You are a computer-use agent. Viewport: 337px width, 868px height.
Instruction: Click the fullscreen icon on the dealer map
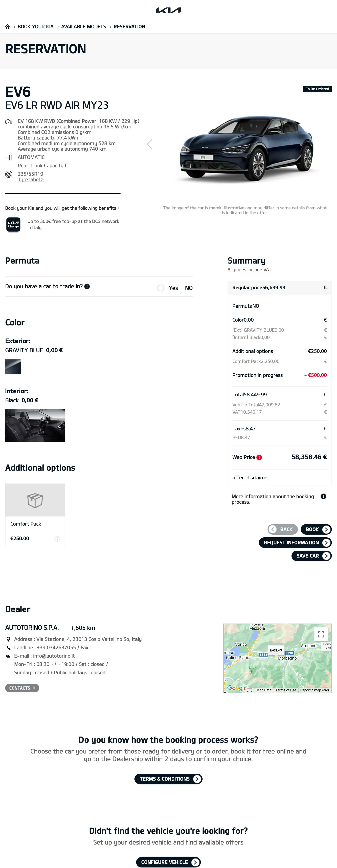click(321, 634)
